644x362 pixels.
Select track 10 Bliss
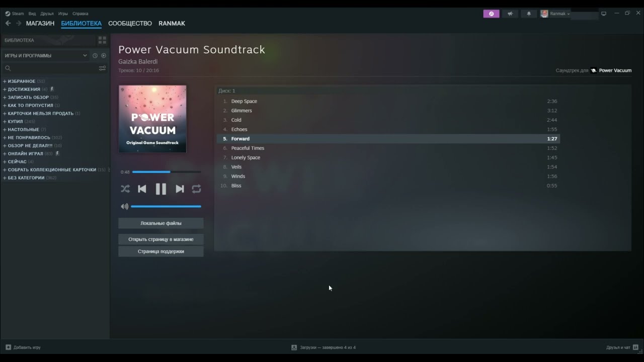point(388,186)
